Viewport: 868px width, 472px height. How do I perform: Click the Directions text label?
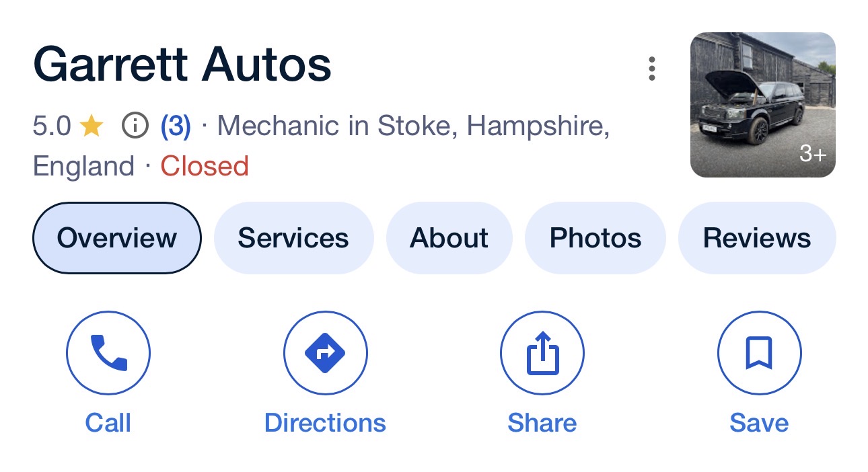(x=325, y=423)
